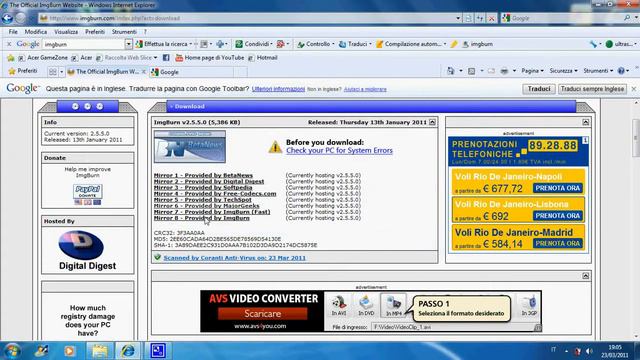
Task: Open the ultras... account dropdown
Action: [x=621, y=44]
